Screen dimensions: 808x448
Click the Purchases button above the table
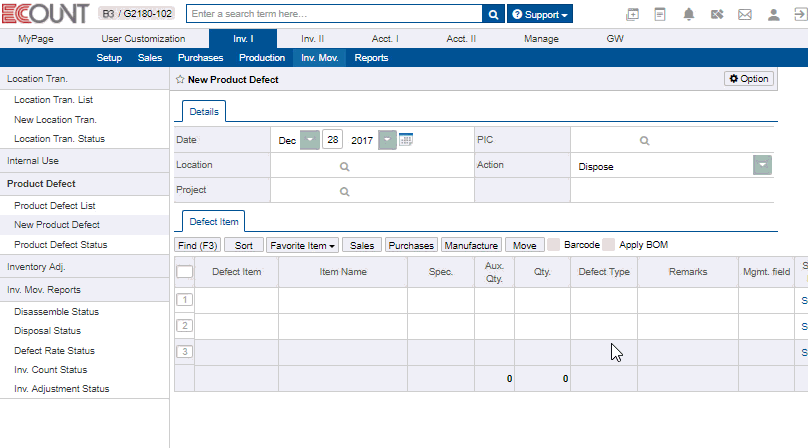tap(411, 245)
